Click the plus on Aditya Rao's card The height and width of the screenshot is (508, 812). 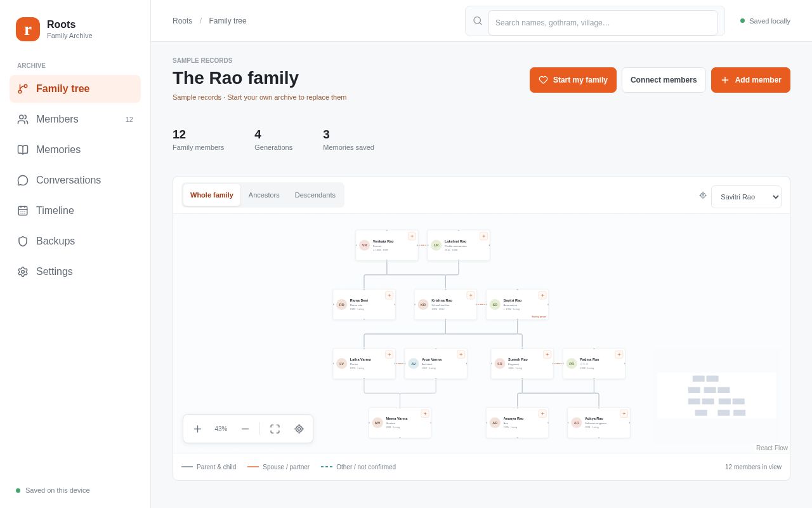click(624, 413)
